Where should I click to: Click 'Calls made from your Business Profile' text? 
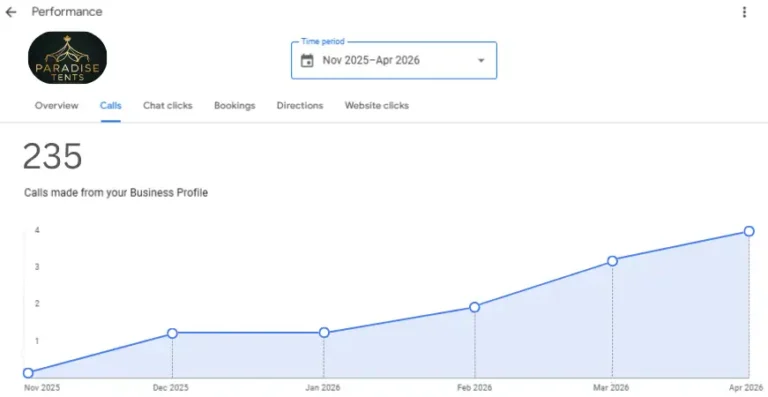click(x=116, y=193)
